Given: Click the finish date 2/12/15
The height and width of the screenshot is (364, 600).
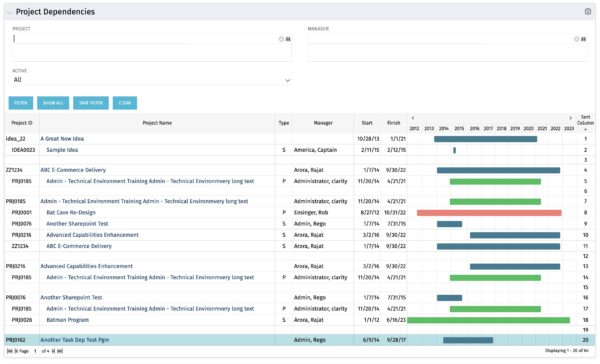Looking at the screenshot, I should (x=396, y=150).
